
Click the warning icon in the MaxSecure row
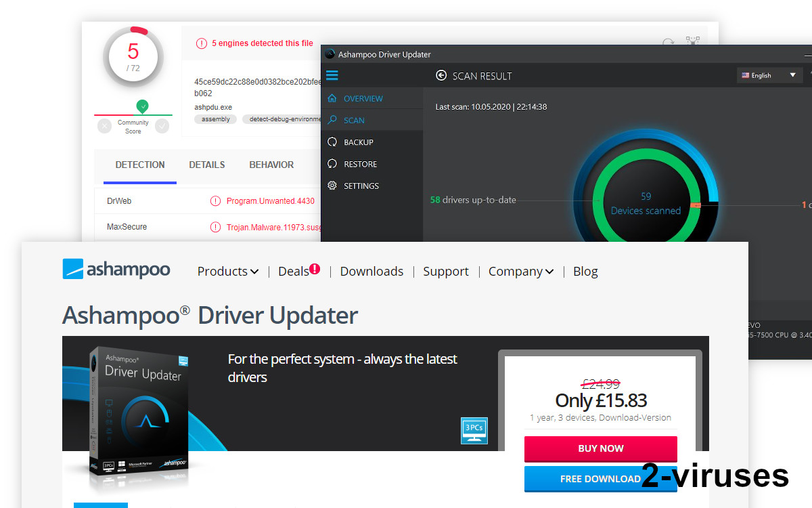[x=216, y=227]
